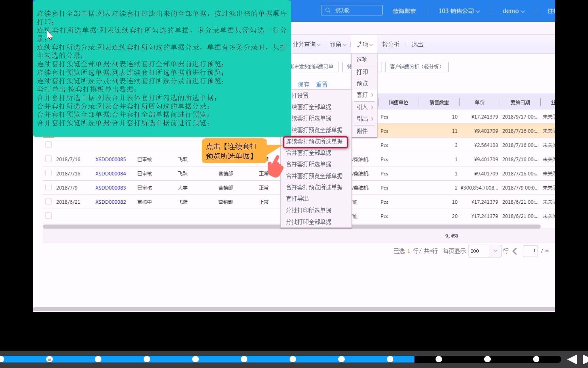Select 合并套打所选单据 in the submenu
Screen dimensions: 588x368
pyautogui.click(x=309, y=164)
